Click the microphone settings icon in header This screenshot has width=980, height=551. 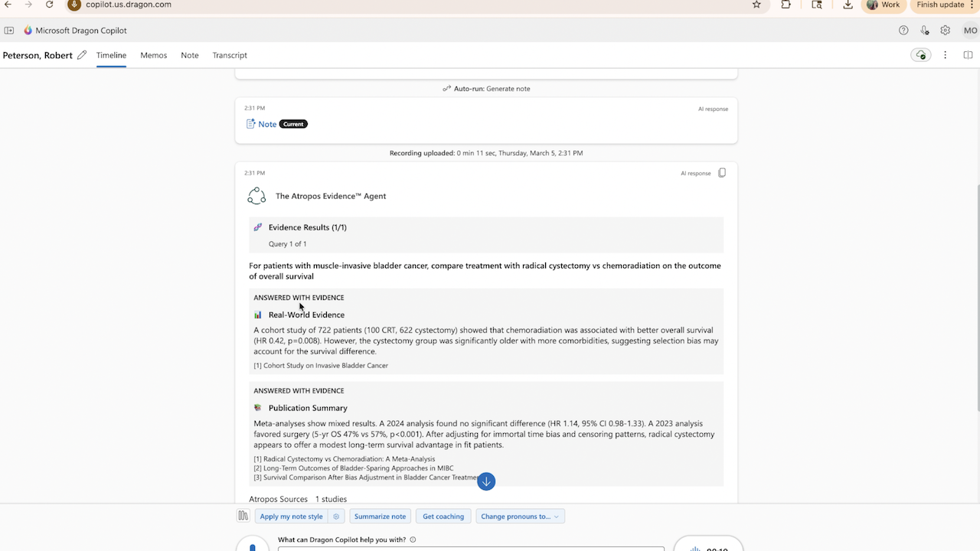925,31
